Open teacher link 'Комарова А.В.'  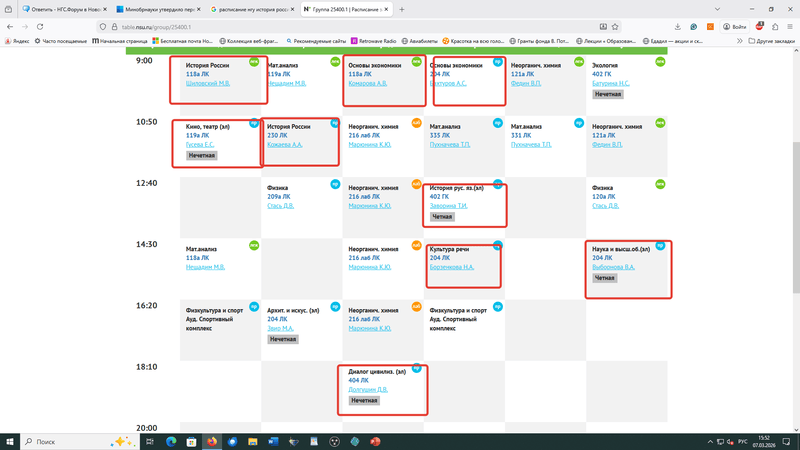(367, 83)
